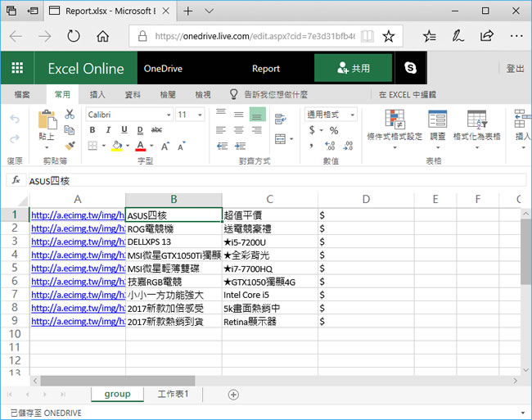Image resolution: width=532 pixels, height=420 pixels.
Task: Open hyperlink in cell A3
Action: point(78,242)
